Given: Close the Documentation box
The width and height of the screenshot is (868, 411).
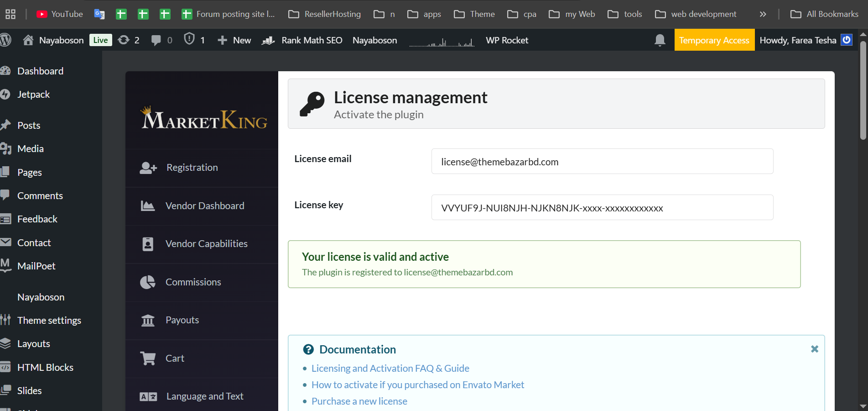Looking at the screenshot, I should point(815,349).
